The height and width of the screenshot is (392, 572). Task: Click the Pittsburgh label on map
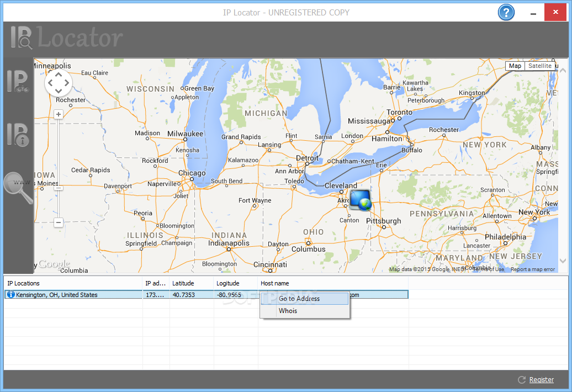(x=383, y=221)
